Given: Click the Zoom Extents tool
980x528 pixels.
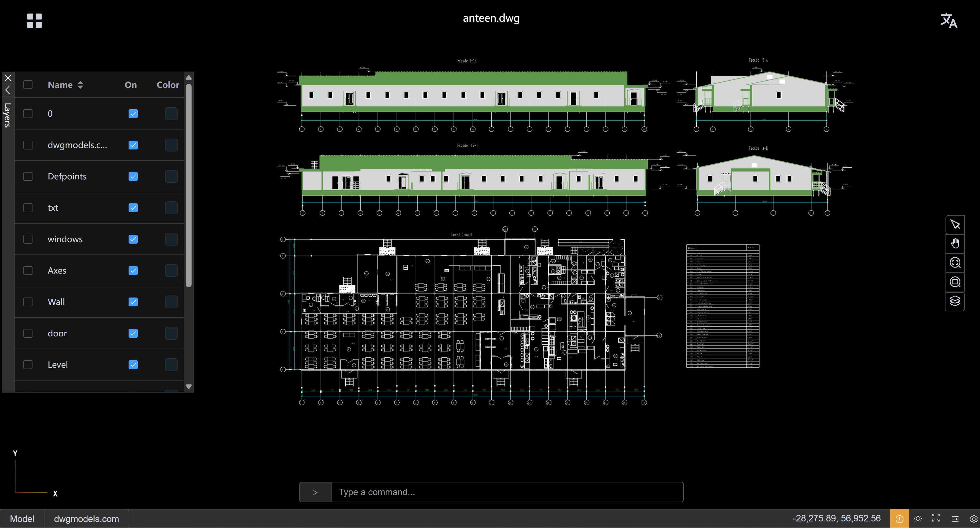Looking at the screenshot, I should coord(955,263).
